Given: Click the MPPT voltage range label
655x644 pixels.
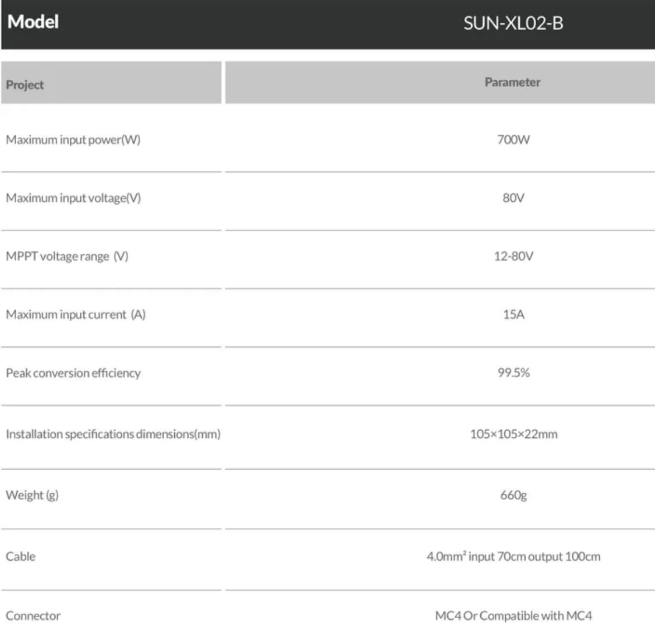Looking at the screenshot, I should 67,256.
